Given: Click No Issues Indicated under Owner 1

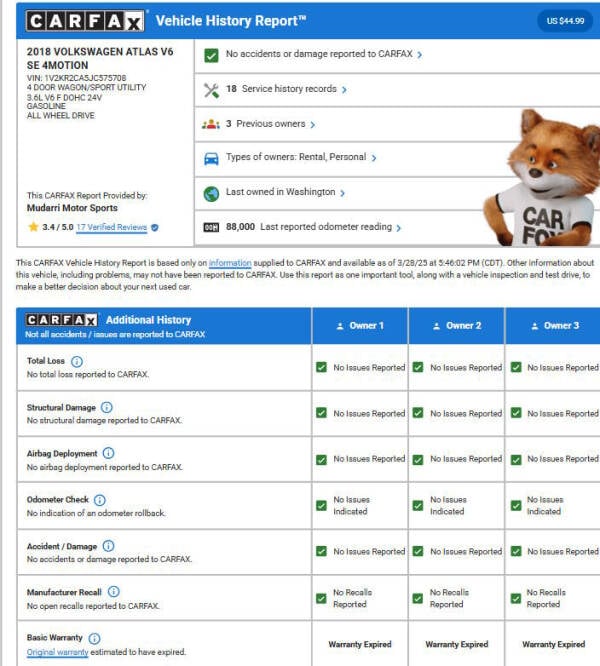Looking at the screenshot, I should tap(352, 505).
